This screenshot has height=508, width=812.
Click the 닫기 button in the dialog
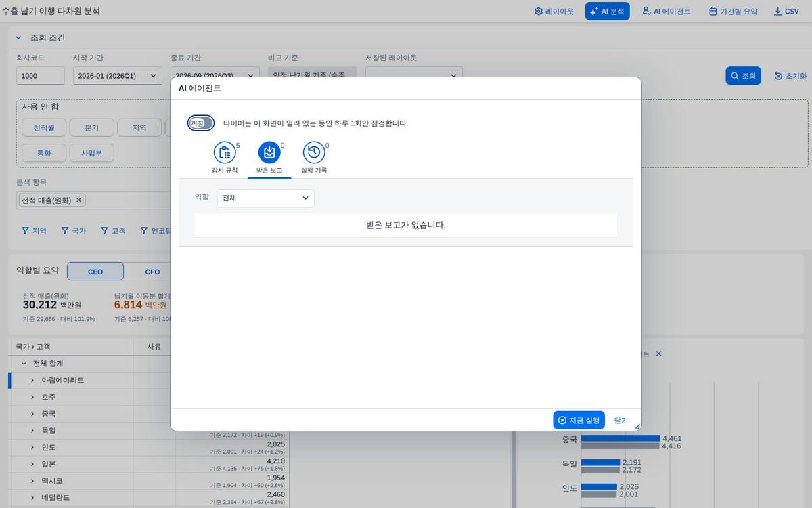(x=621, y=420)
